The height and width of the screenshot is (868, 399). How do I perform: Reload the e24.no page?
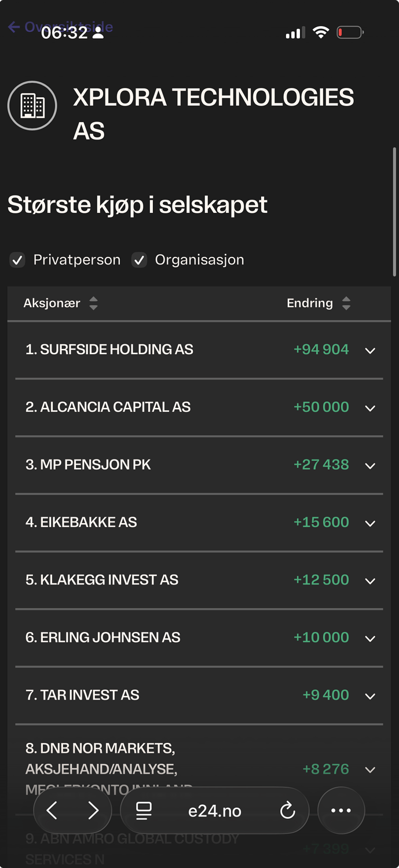288,811
